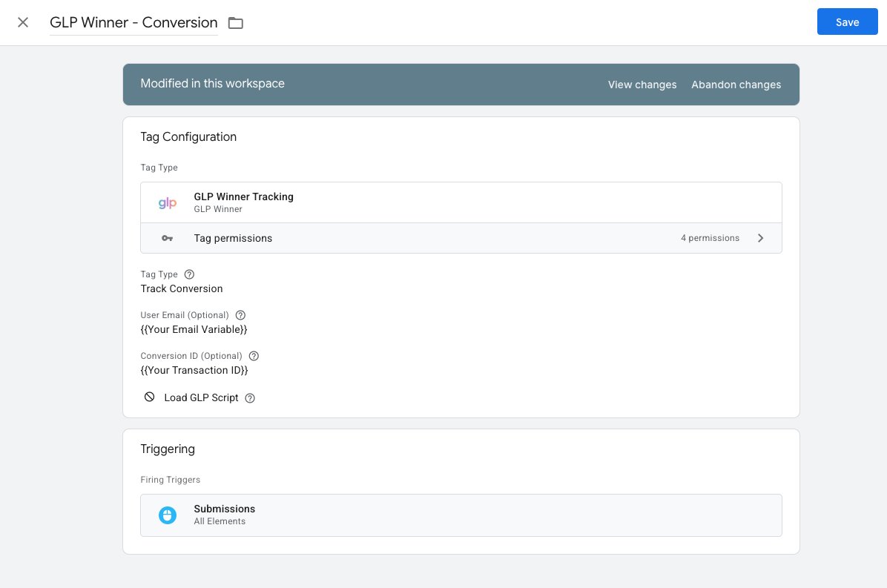The height and width of the screenshot is (588, 887).
Task: Toggle the disabled Load GLP Script indicator
Action: coord(150,397)
